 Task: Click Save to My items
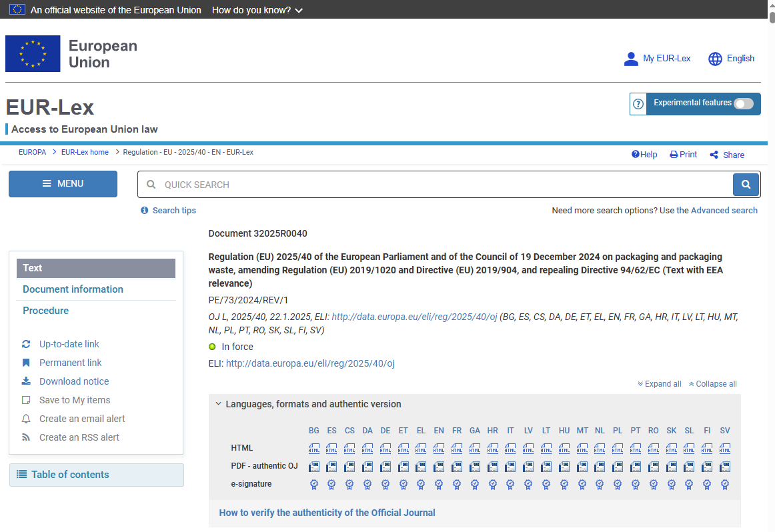tap(66, 400)
